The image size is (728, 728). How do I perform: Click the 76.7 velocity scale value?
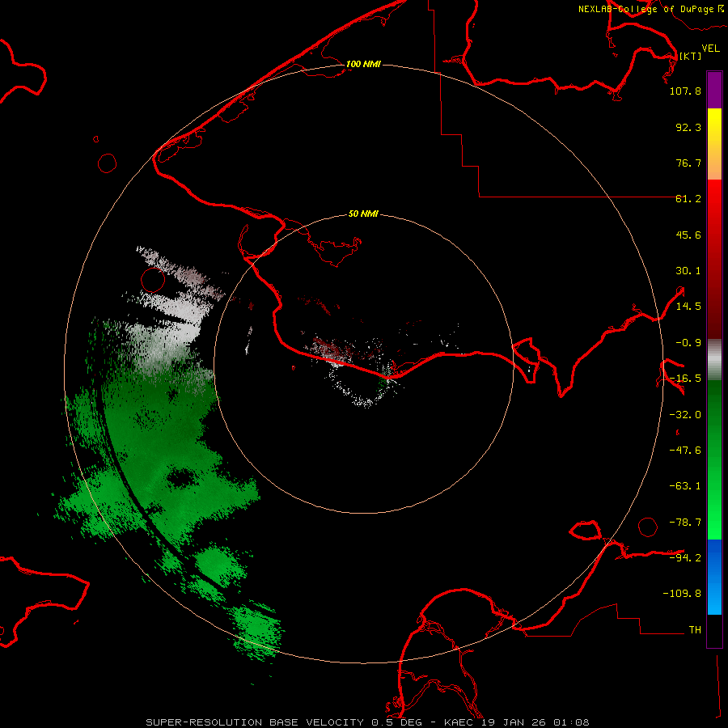688,163
